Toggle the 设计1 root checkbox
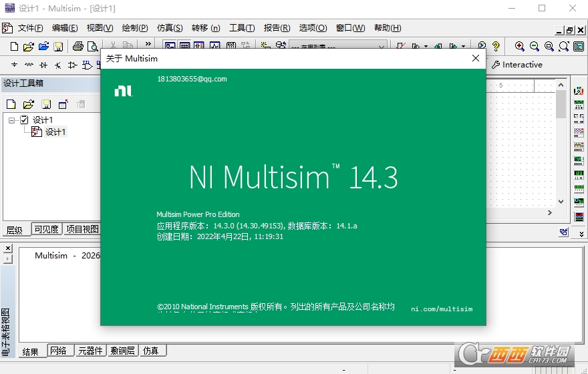The height and width of the screenshot is (374, 588). [x=24, y=120]
